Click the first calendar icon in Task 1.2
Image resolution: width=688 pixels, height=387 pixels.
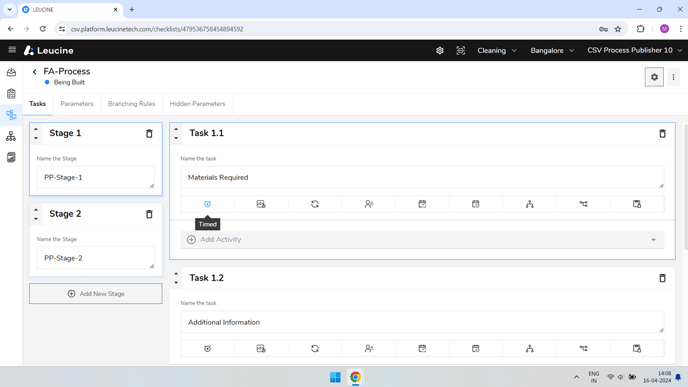tap(422, 348)
